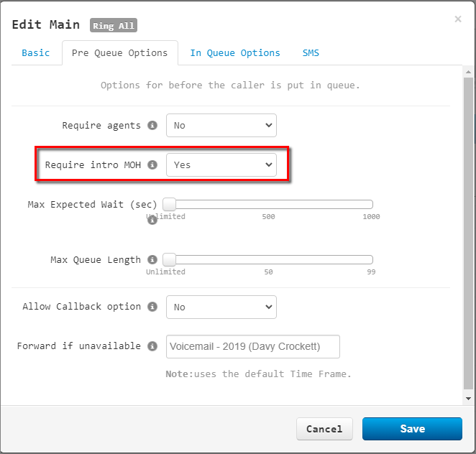The width and height of the screenshot is (476, 454).
Task: Click info icon next to Max Queue Length
Action: click(152, 259)
